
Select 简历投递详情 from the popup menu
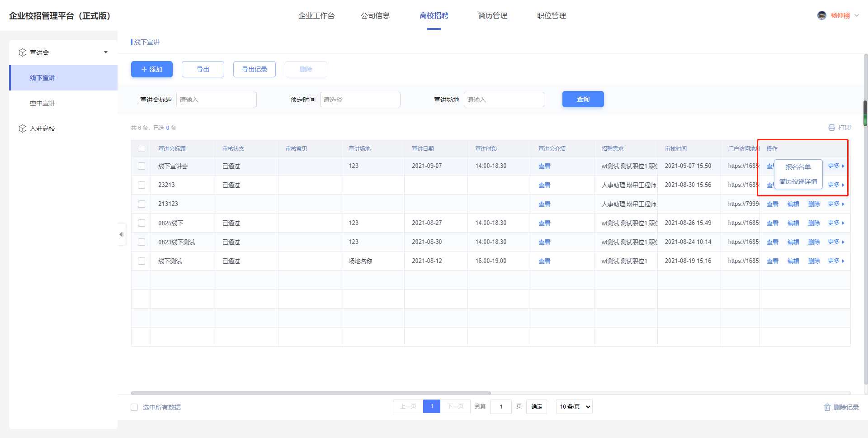pos(798,181)
